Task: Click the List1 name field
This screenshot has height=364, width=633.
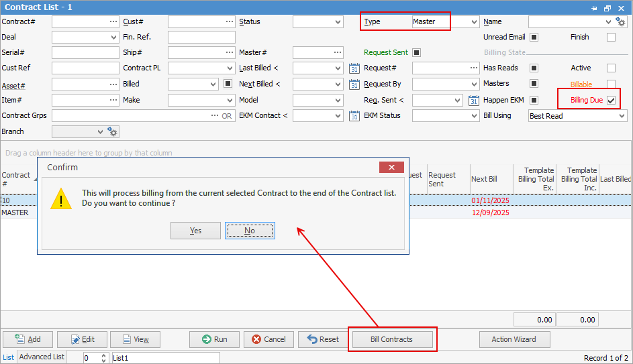Action: pos(166,358)
